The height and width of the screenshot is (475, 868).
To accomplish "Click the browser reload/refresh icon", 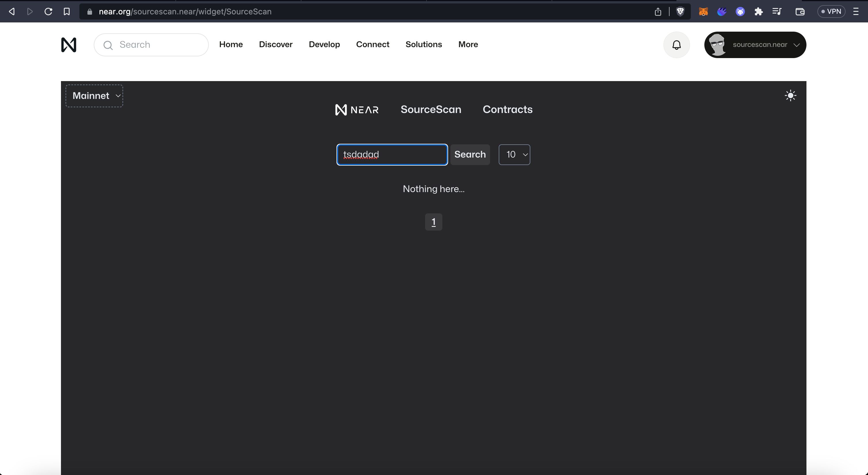I will [x=49, y=11].
